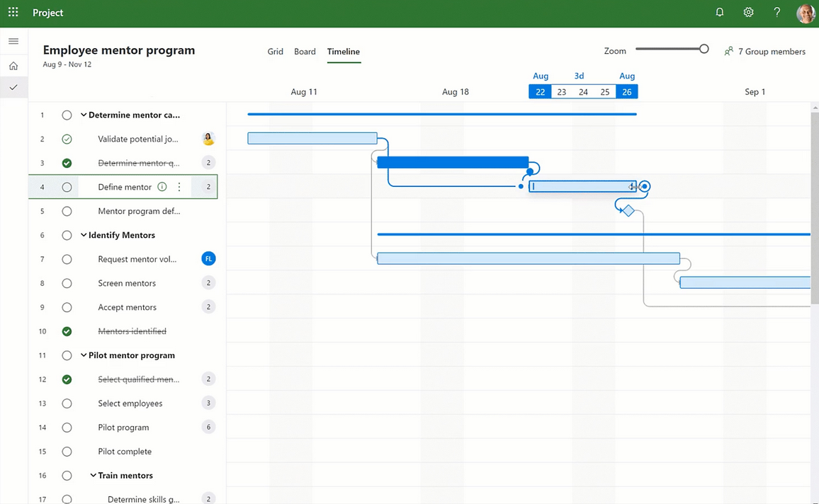
Task: Open the 7 Group members panel
Action: pos(765,51)
